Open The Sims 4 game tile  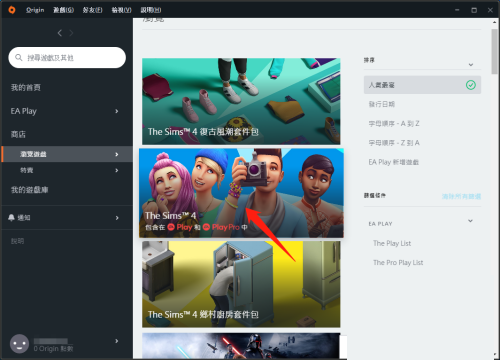click(x=241, y=193)
